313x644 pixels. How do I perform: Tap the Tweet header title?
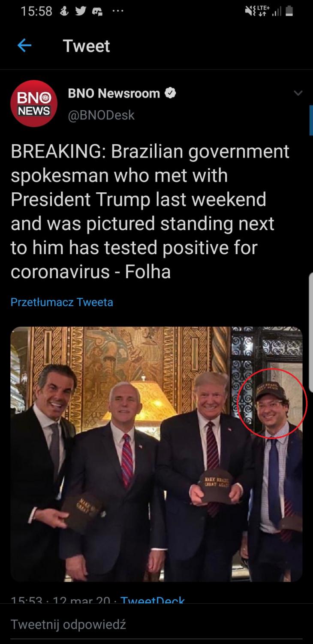pos(86,46)
